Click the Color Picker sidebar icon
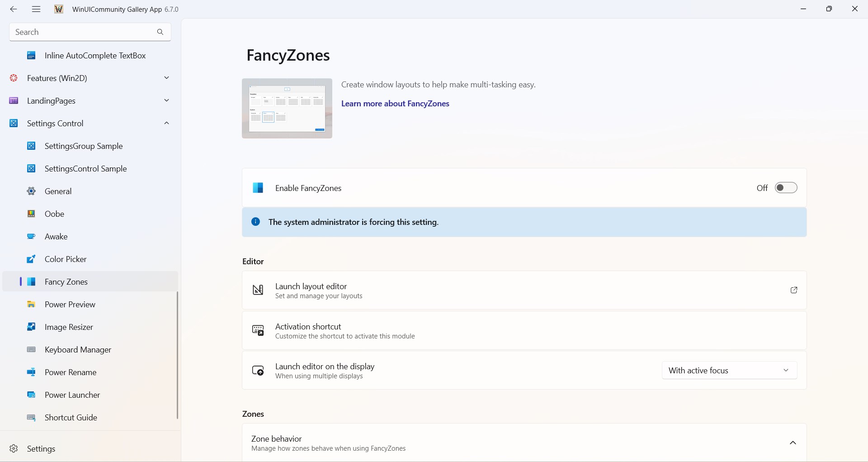Viewport: 868px width, 462px height. coord(31,259)
